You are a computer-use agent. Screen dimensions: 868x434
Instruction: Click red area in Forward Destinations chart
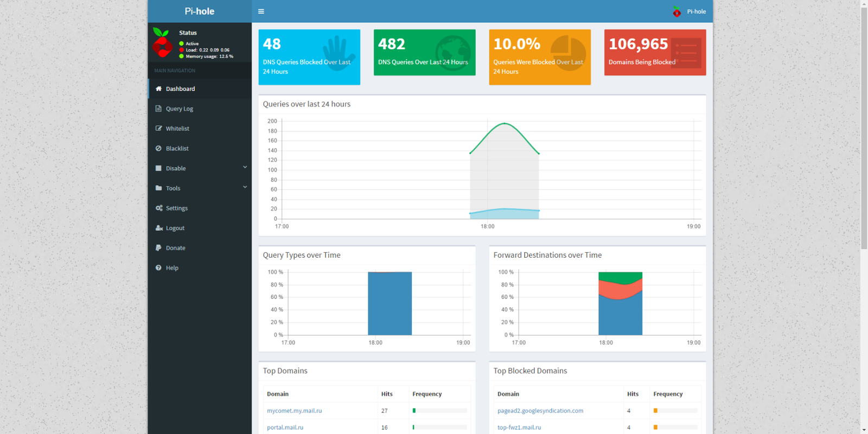[621, 291]
